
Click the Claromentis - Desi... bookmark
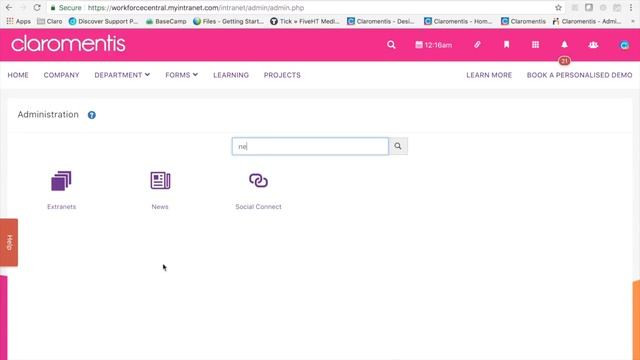click(380, 21)
